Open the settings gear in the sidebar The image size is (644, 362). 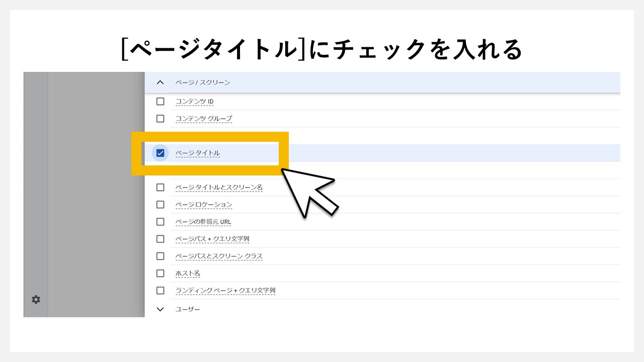coord(35,299)
